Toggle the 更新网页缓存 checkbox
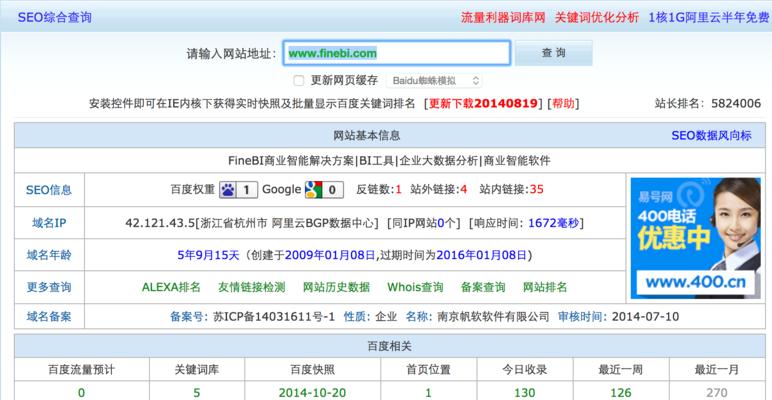 [299, 80]
